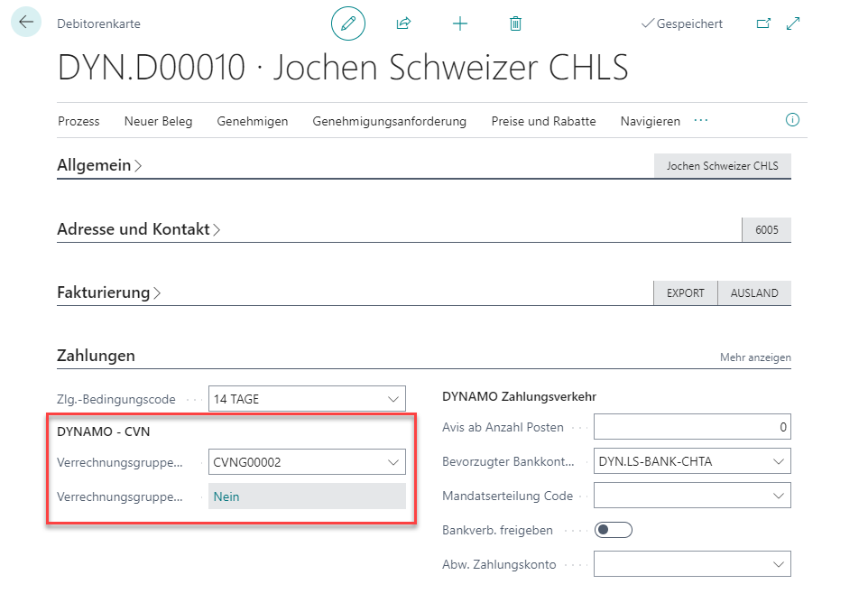Click the share icon
868x603 pixels.
click(x=403, y=23)
